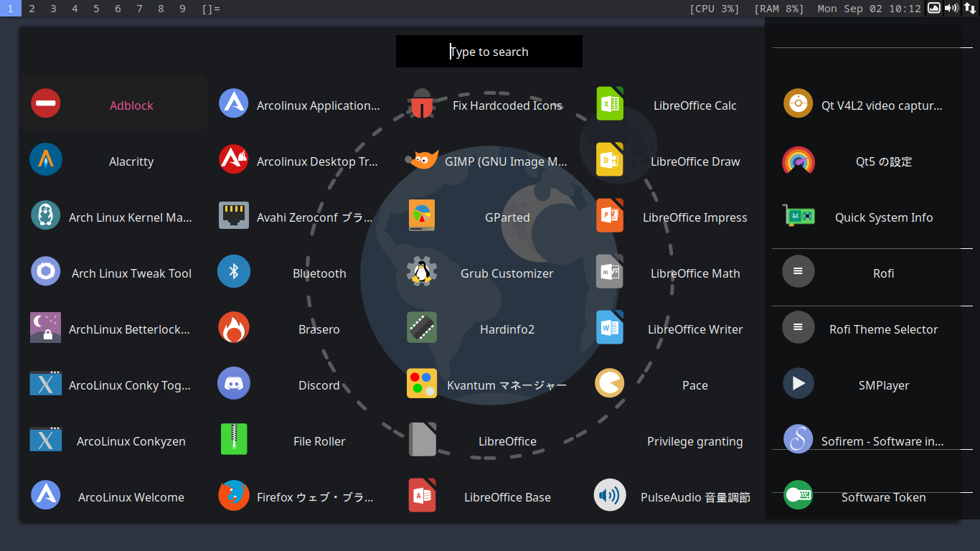The width and height of the screenshot is (980, 551).
Task: Click the Pace icon
Action: pyautogui.click(x=610, y=384)
